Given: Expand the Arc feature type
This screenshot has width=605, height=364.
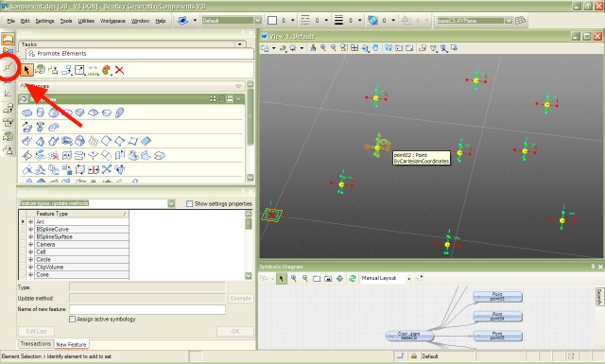Looking at the screenshot, I should pyautogui.click(x=31, y=221).
